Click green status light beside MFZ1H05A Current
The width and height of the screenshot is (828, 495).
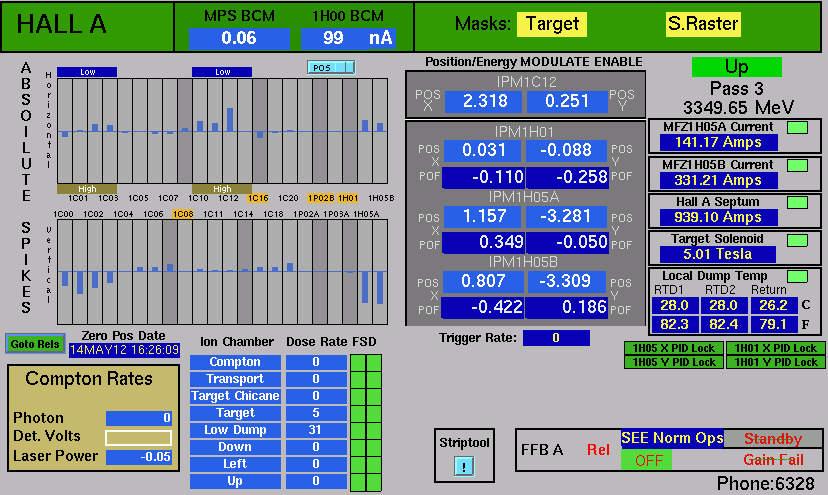(797, 127)
